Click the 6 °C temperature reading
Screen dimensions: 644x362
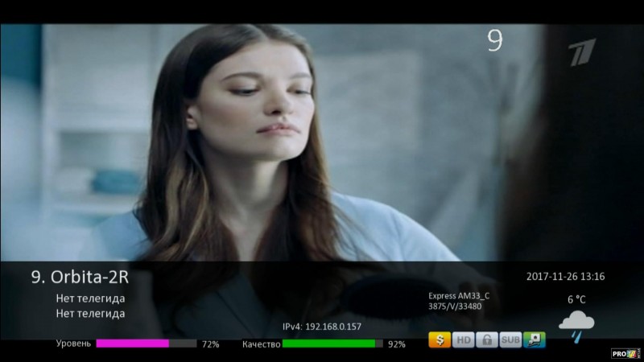[576, 299]
